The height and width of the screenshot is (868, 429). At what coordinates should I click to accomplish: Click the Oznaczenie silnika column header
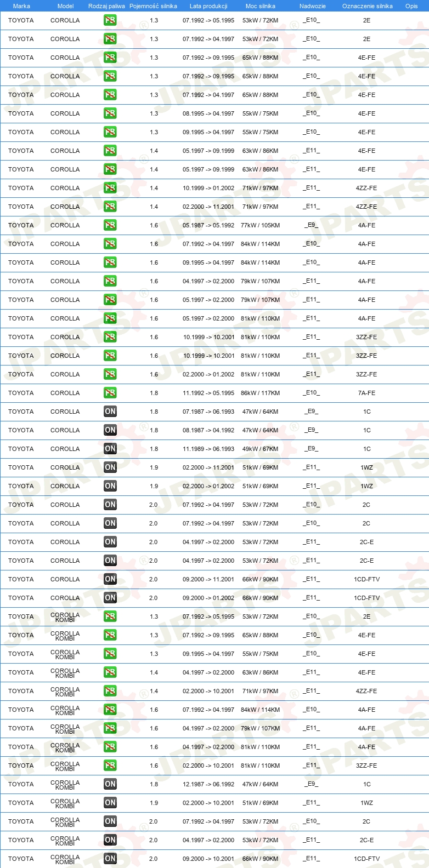368,6
